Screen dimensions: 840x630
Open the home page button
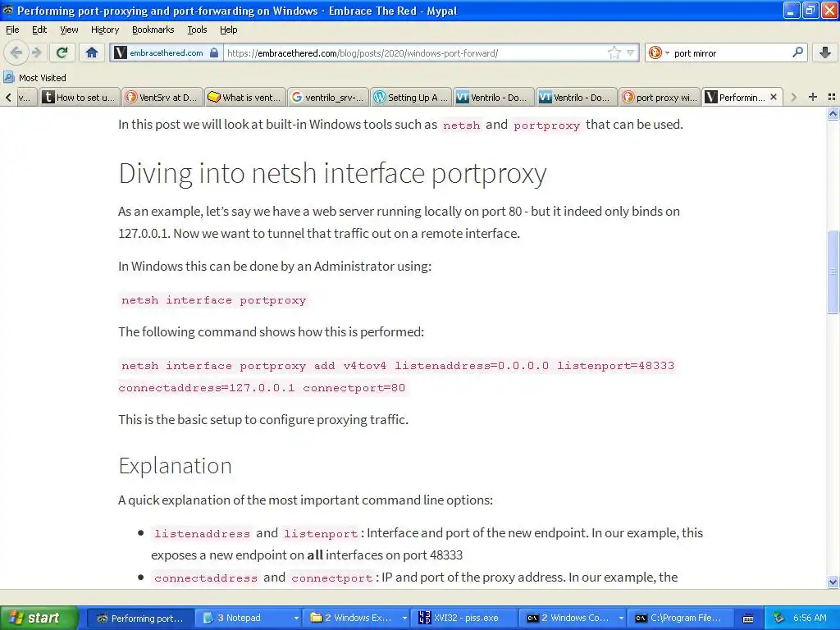click(x=92, y=52)
